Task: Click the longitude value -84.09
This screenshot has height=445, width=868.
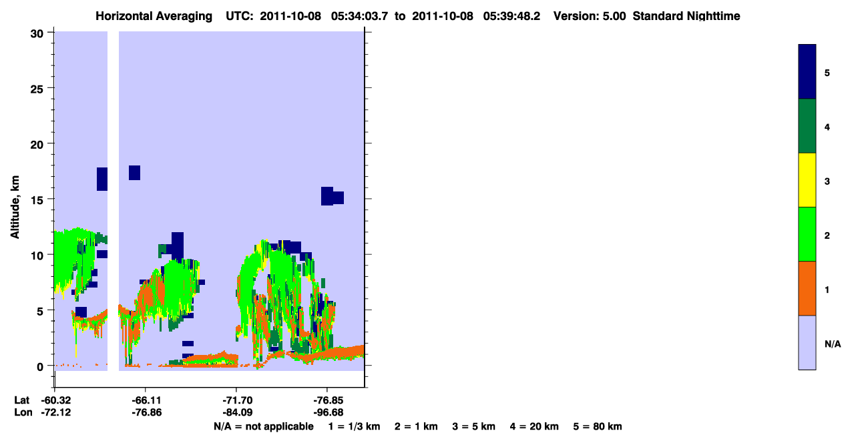Action: (x=237, y=412)
